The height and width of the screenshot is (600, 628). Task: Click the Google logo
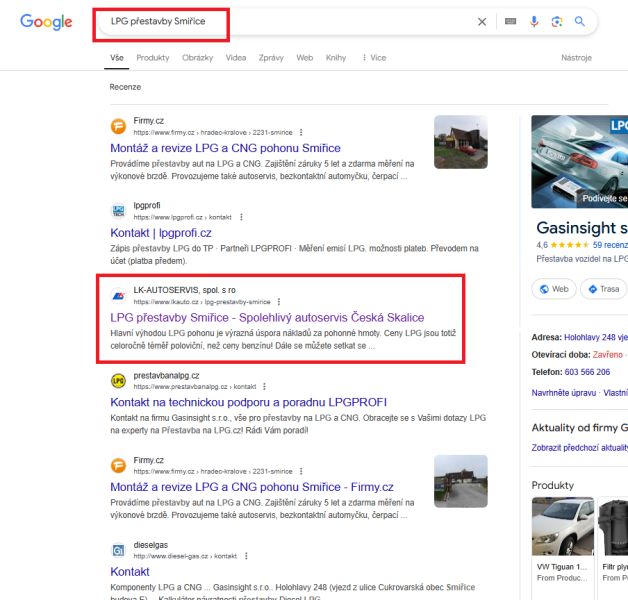[x=46, y=22]
